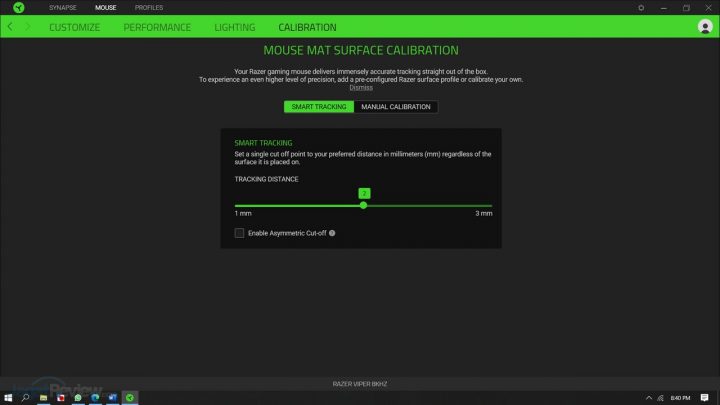Launch Microsoft Edge from the taskbar
Screen dimensions: 720x405
coord(96,397)
